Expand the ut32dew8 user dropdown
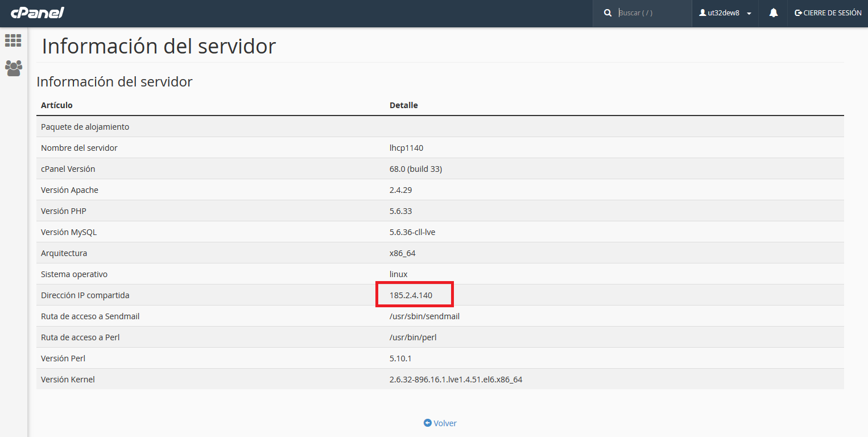 coord(725,13)
